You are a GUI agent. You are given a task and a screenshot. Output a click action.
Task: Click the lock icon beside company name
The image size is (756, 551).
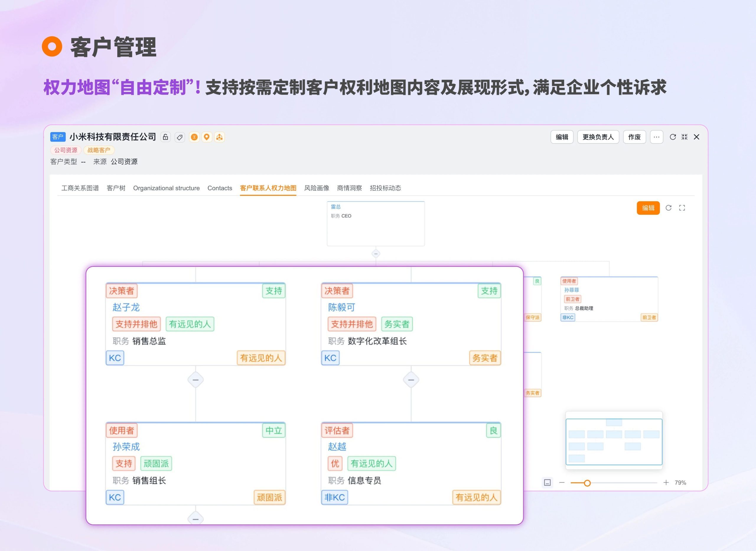pos(165,137)
